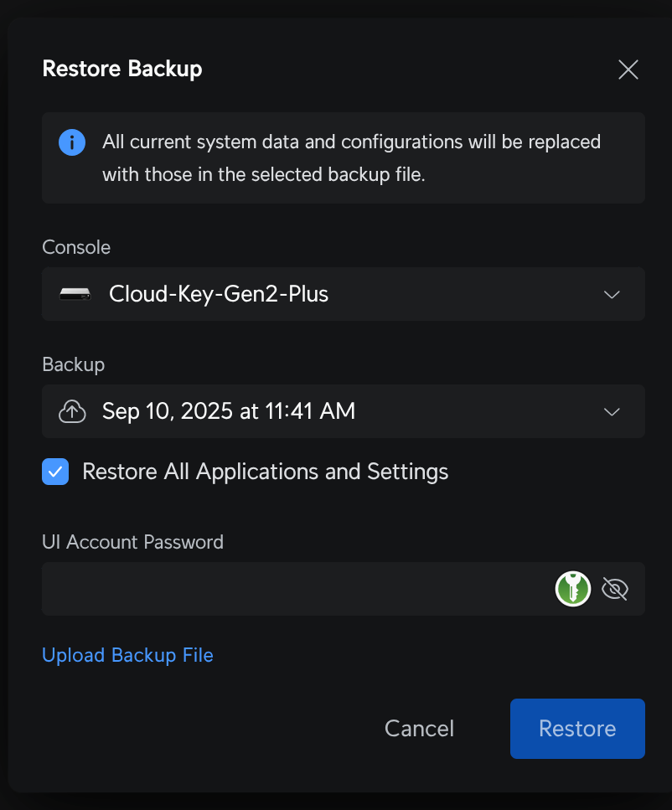Click the Cancel button
The height and width of the screenshot is (810, 672).
[419, 728]
